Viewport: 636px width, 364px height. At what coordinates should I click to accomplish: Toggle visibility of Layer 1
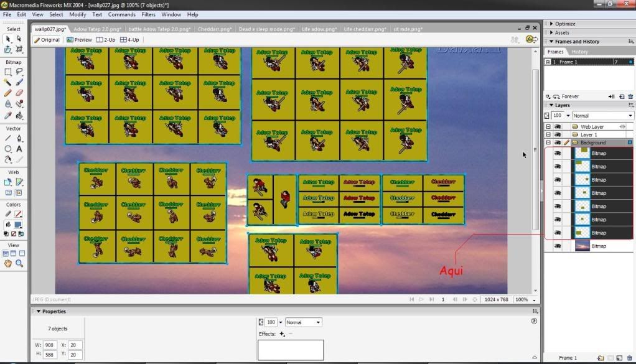tap(558, 135)
